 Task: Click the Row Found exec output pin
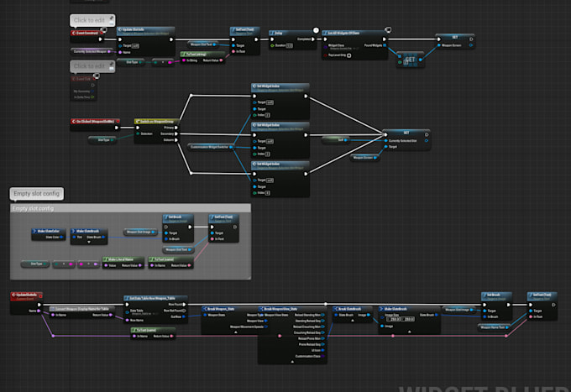[x=184, y=304]
